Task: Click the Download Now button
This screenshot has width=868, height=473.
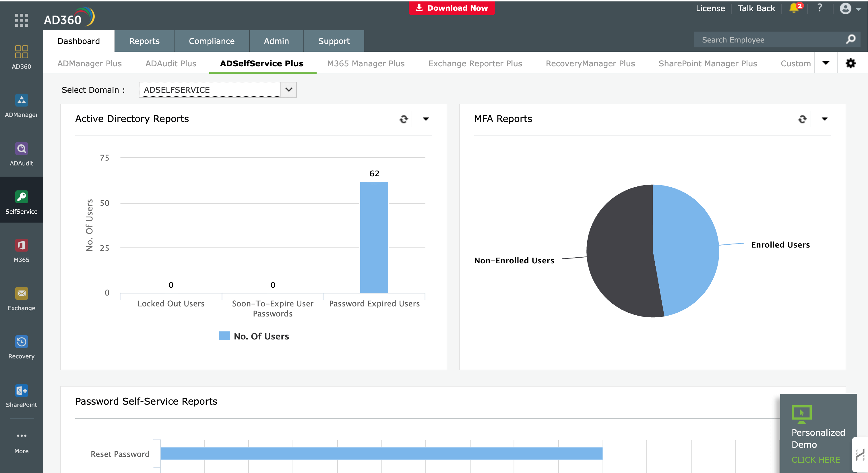Action: (x=452, y=8)
